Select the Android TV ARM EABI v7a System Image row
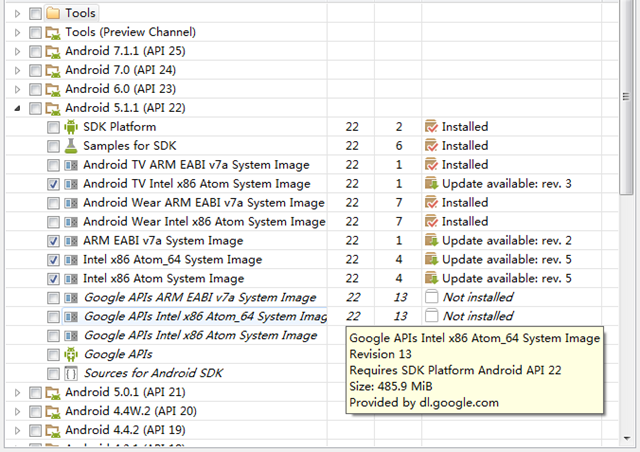 (x=196, y=165)
